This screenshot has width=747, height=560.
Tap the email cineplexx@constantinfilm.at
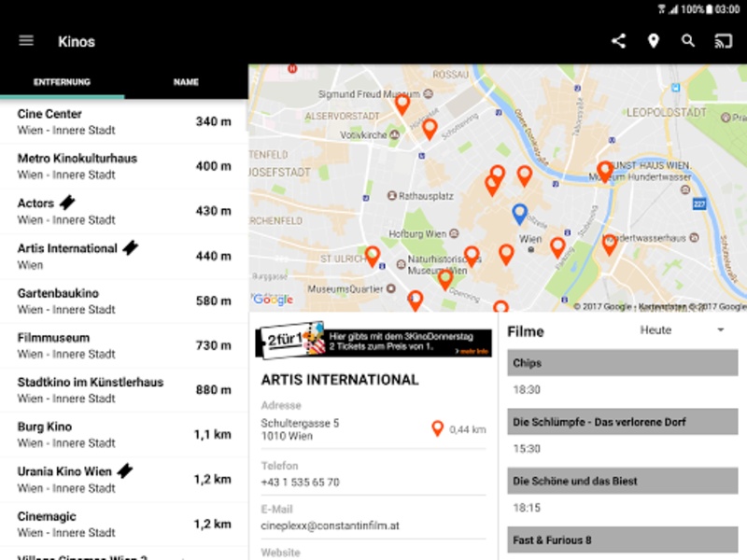[x=331, y=525]
